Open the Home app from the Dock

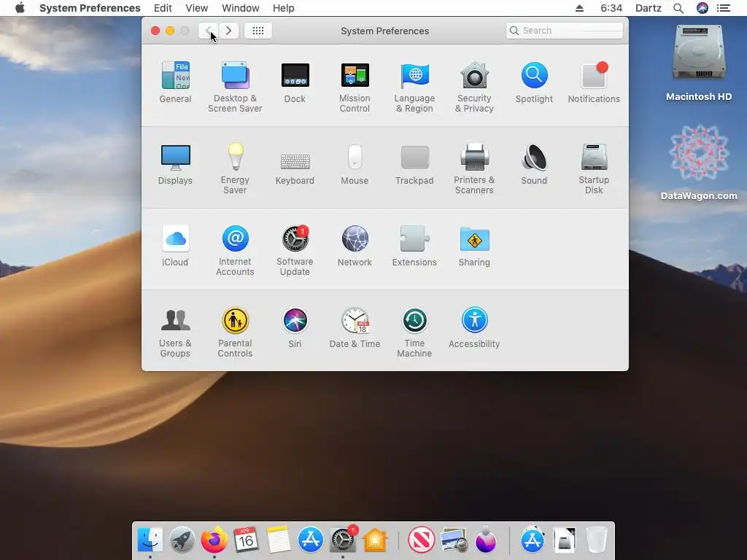click(375, 540)
